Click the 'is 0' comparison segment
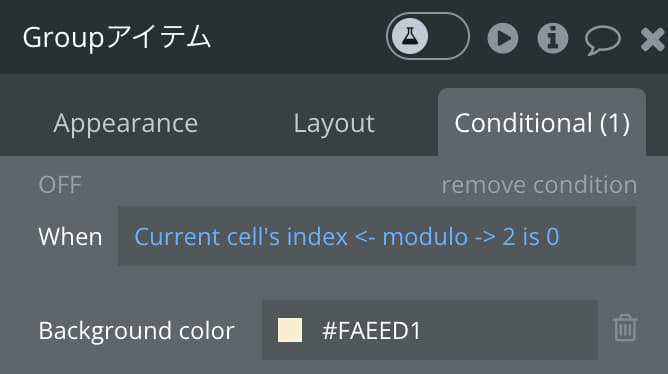668x374 pixels. click(x=541, y=236)
